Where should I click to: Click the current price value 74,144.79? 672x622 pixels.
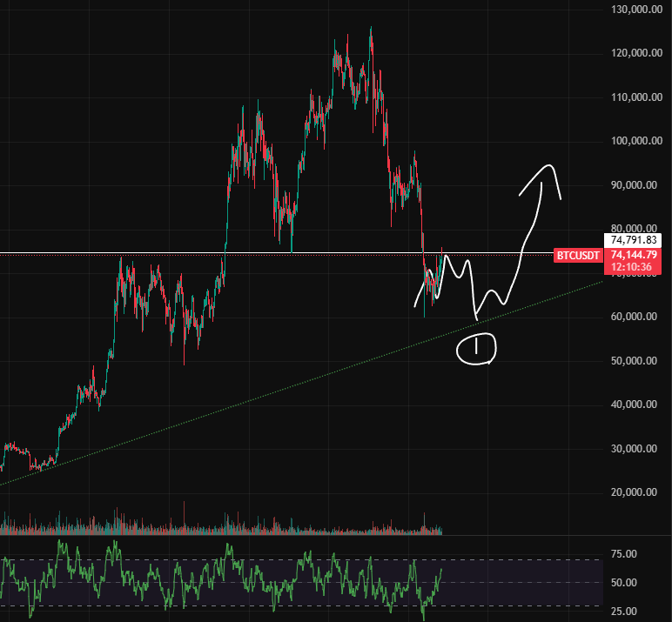(x=633, y=255)
